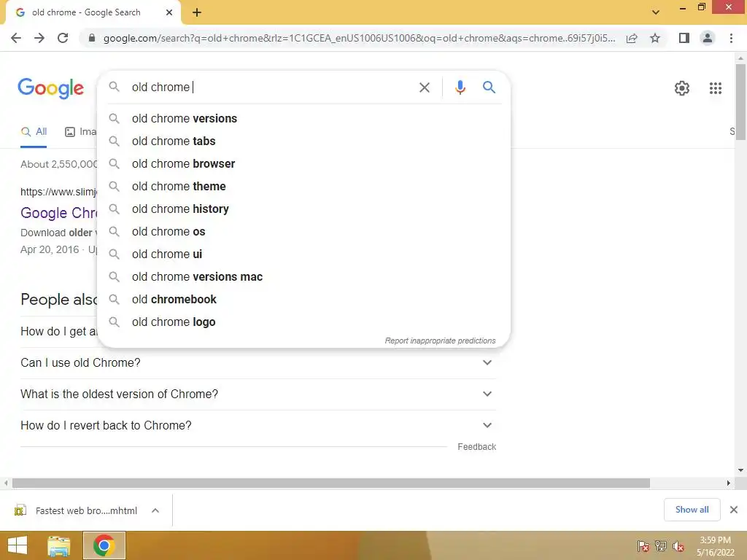This screenshot has height=560, width=747.
Task: Open File Explorer from the taskbar
Action: tap(59, 545)
